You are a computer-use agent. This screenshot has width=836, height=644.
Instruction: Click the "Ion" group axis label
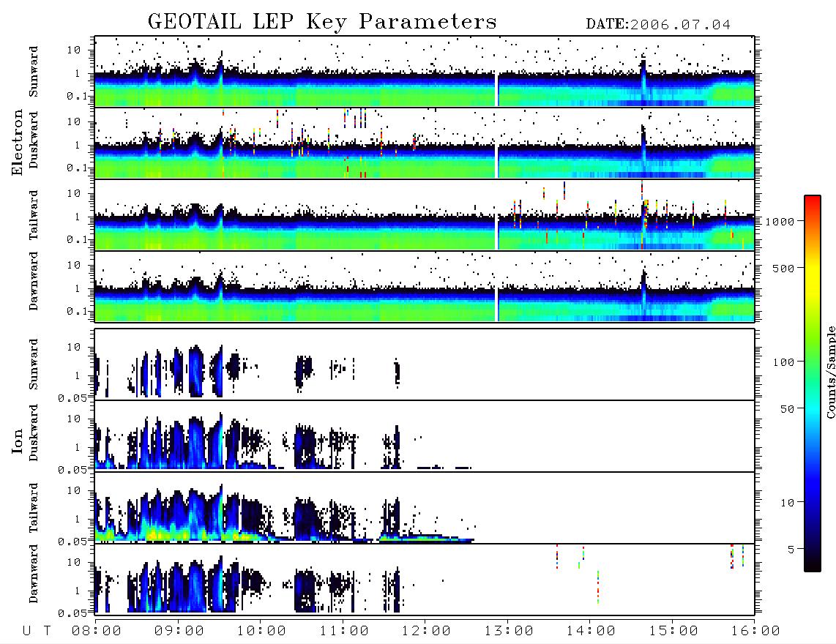[x=17, y=441]
